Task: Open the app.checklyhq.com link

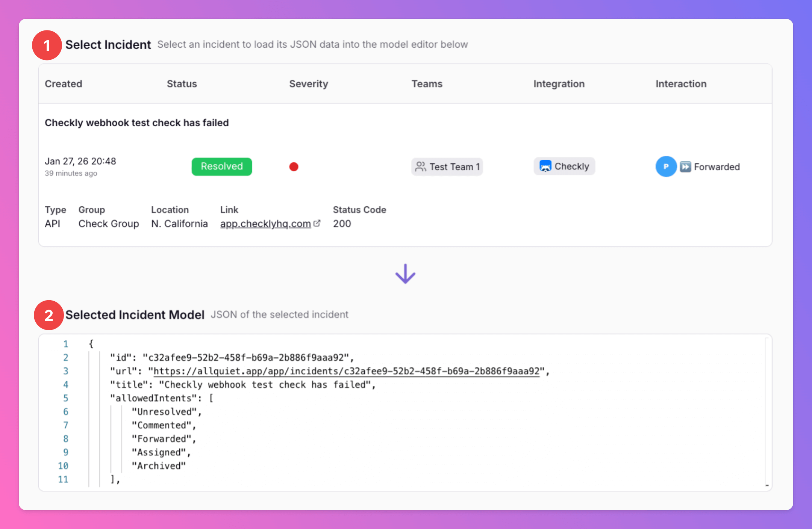Action: click(x=265, y=224)
